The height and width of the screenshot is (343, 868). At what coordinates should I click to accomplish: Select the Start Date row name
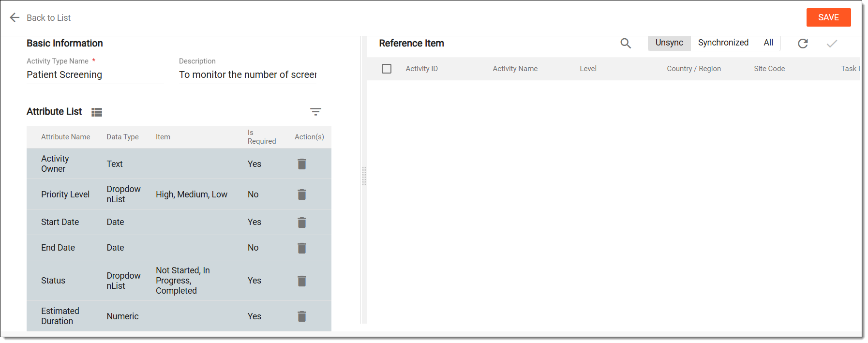[60, 222]
